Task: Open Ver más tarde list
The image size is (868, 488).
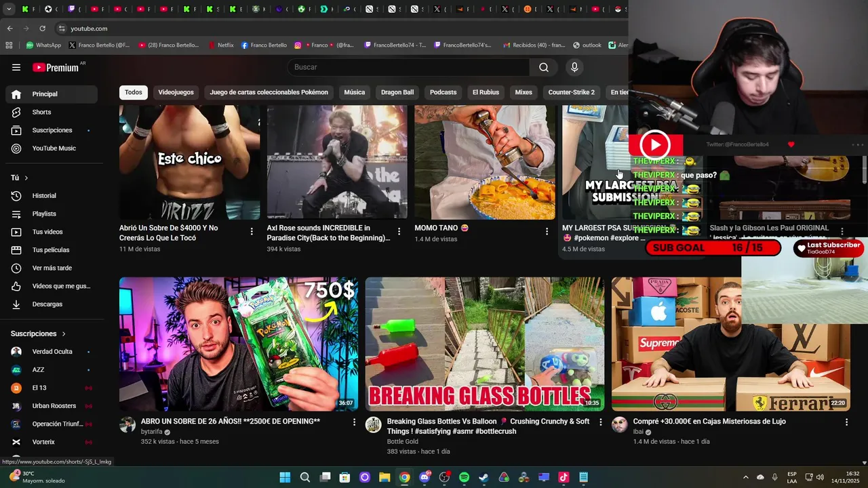Action: click(52, 268)
